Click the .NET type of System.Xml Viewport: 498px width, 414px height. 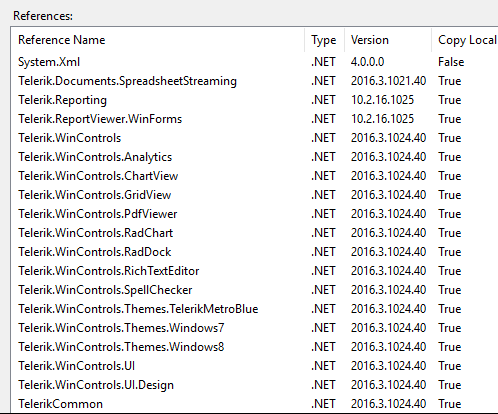pos(323,62)
